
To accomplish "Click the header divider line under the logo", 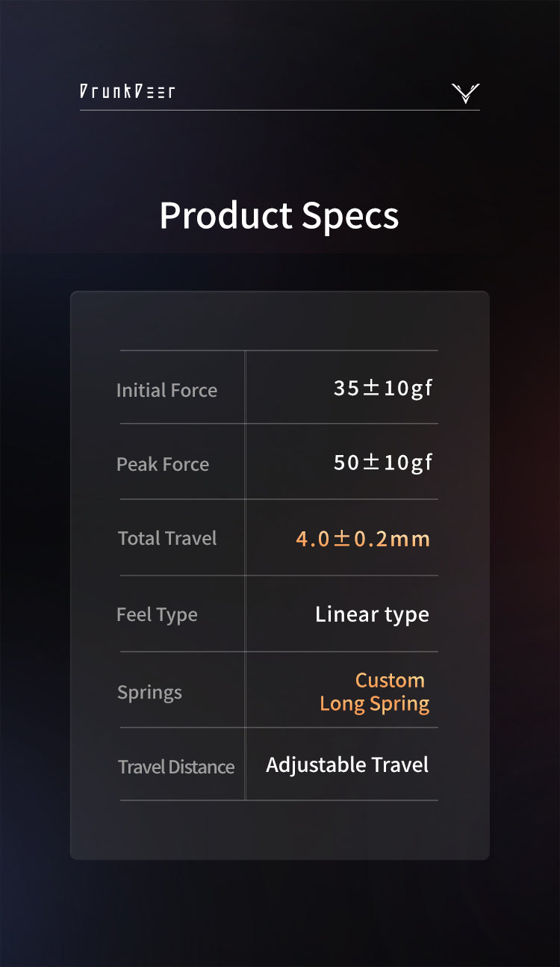I will [x=279, y=111].
